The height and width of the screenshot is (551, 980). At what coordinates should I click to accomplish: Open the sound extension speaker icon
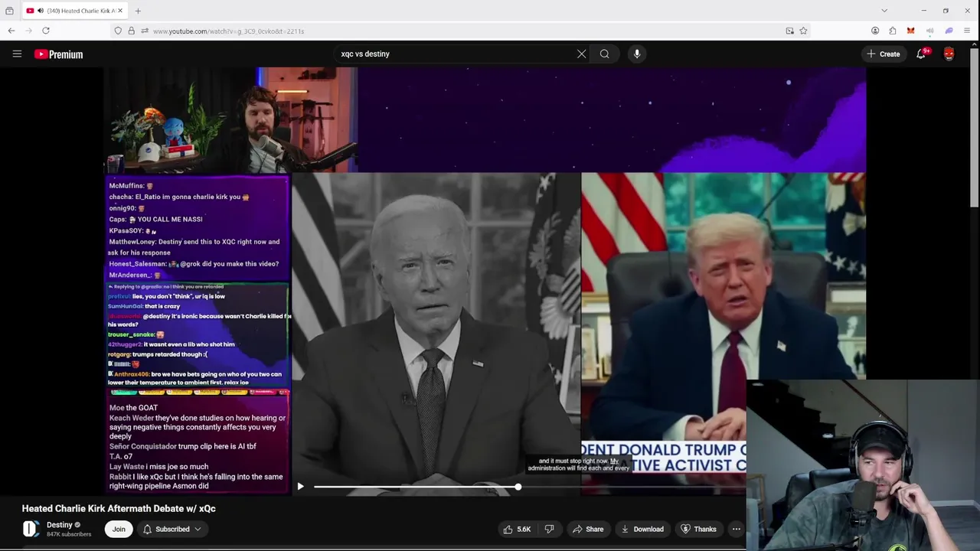click(929, 31)
